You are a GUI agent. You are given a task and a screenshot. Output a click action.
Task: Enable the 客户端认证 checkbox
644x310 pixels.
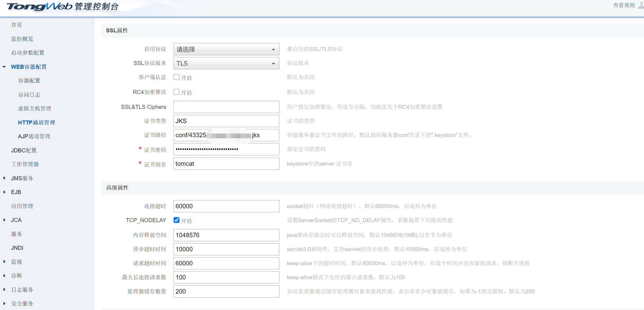177,77
